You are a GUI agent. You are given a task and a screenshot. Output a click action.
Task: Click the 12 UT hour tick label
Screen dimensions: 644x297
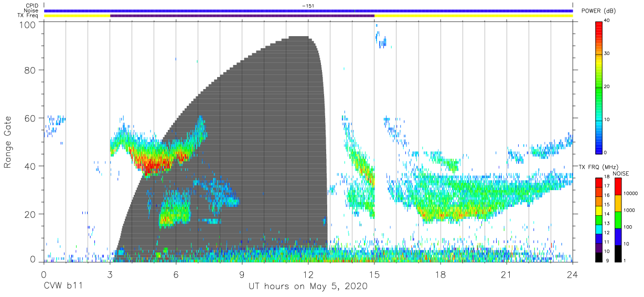pyautogui.click(x=308, y=274)
